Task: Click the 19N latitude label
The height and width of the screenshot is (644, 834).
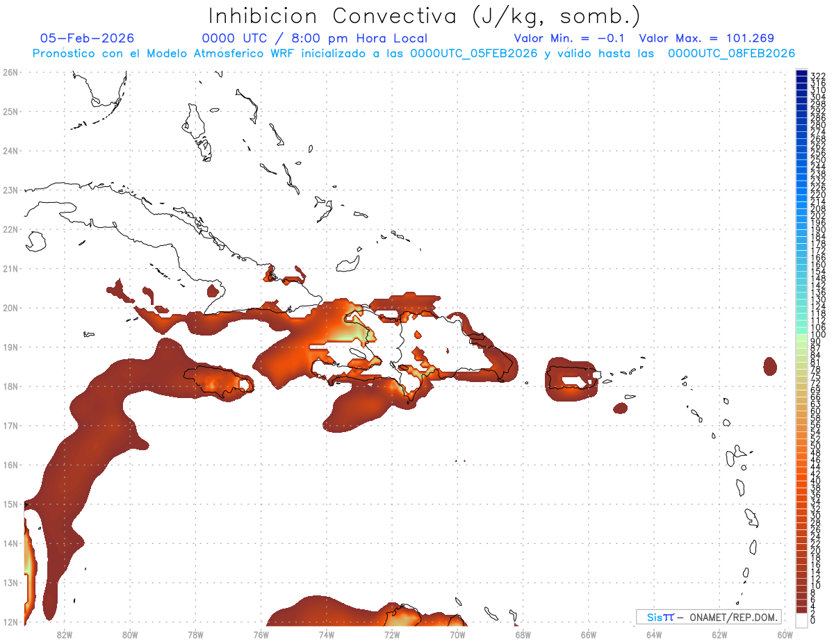Action: [x=10, y=347]
